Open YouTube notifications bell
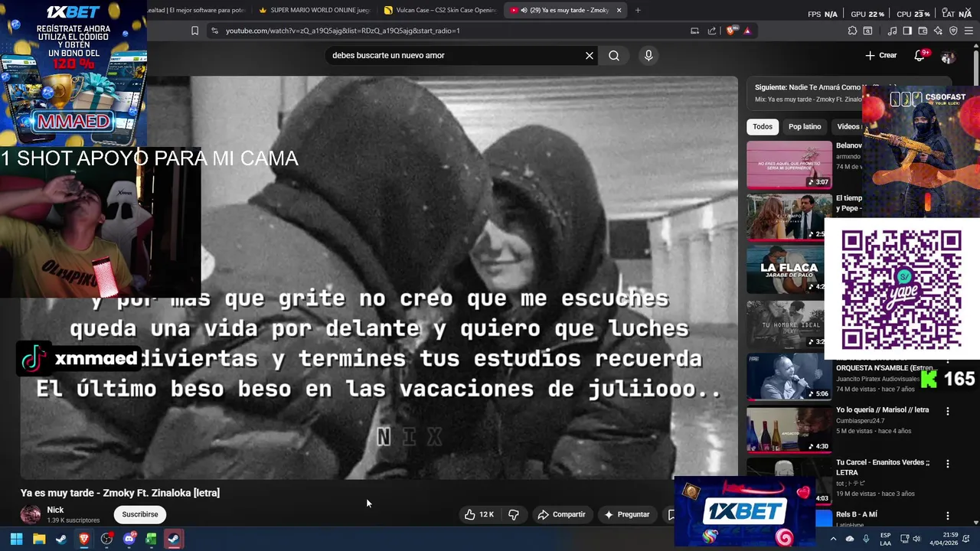 pos(920,56)
